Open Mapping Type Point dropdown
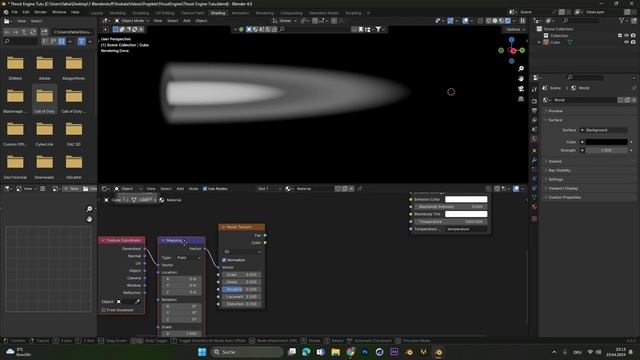The width and height of the screenshot is (640, 360). click(189, 258)
